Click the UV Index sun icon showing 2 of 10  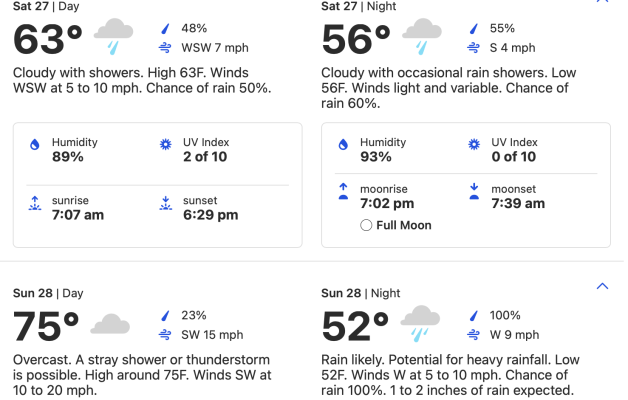pyautogui.click(x=166, y=147)
